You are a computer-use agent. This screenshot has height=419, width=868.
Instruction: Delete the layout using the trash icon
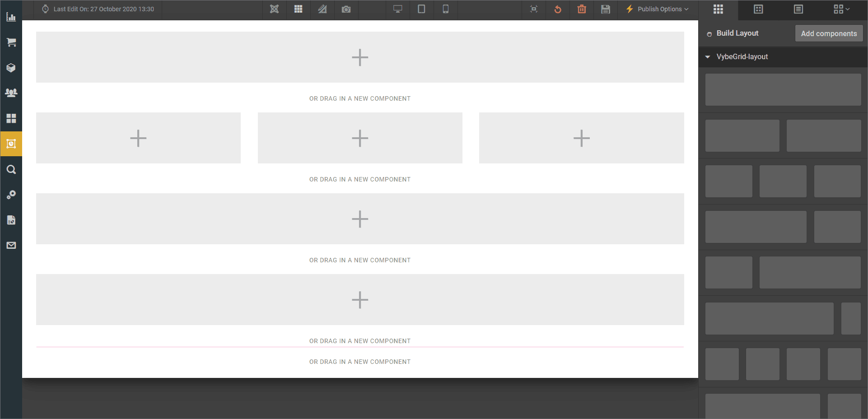[581, 9]
